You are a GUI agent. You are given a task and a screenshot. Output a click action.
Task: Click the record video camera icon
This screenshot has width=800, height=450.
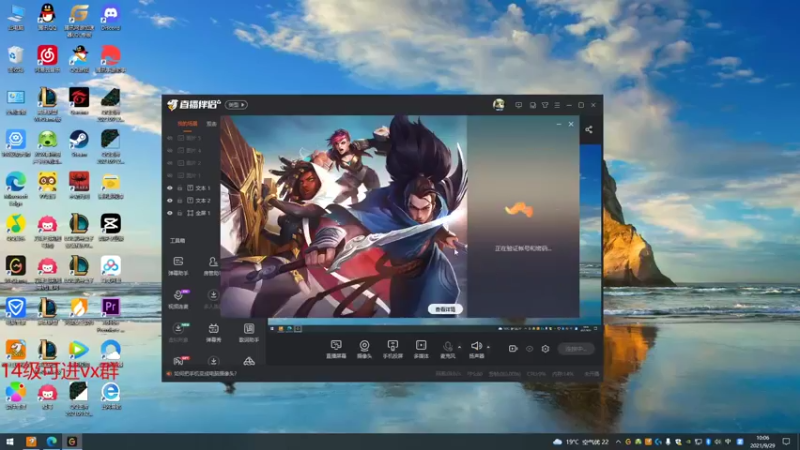pos(513,348)
